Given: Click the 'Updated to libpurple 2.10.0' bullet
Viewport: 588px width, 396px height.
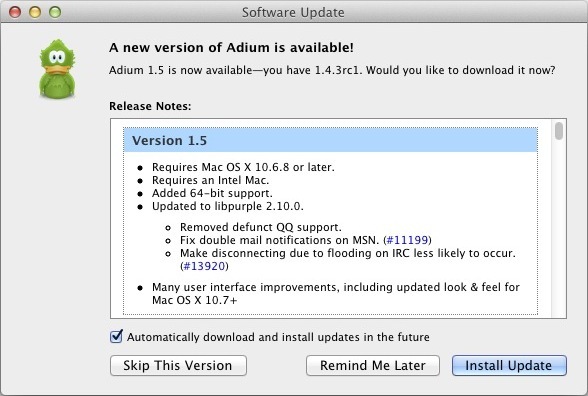Looking at the screenshot, I should click(228, 206).
